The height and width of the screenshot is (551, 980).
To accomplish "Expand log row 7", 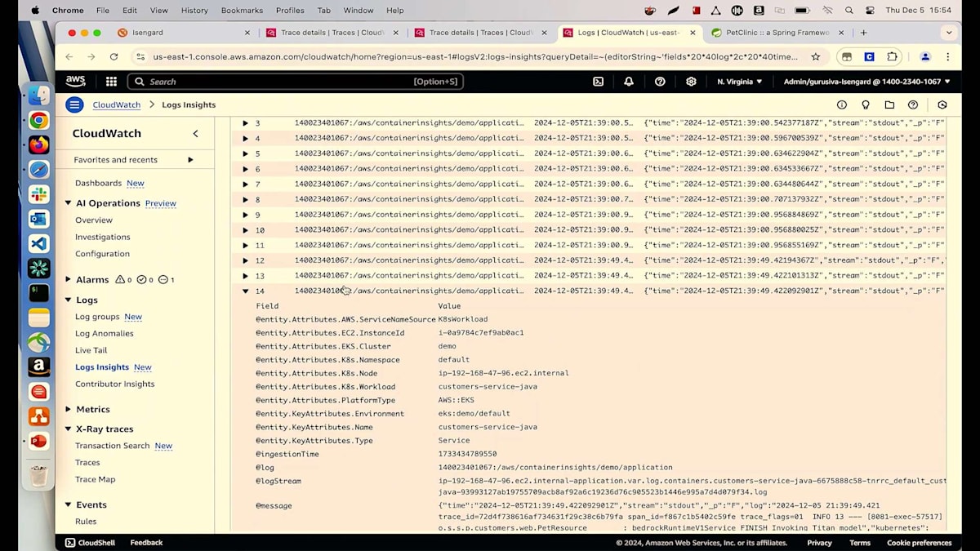I will point(245,184).
